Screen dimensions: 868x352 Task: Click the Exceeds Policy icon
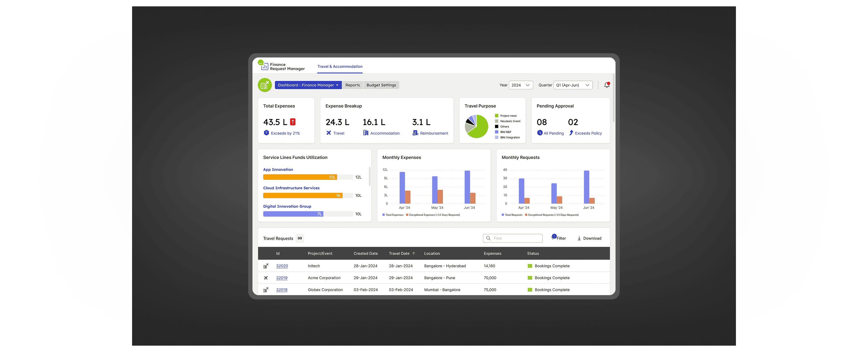(x=571, y=133)
